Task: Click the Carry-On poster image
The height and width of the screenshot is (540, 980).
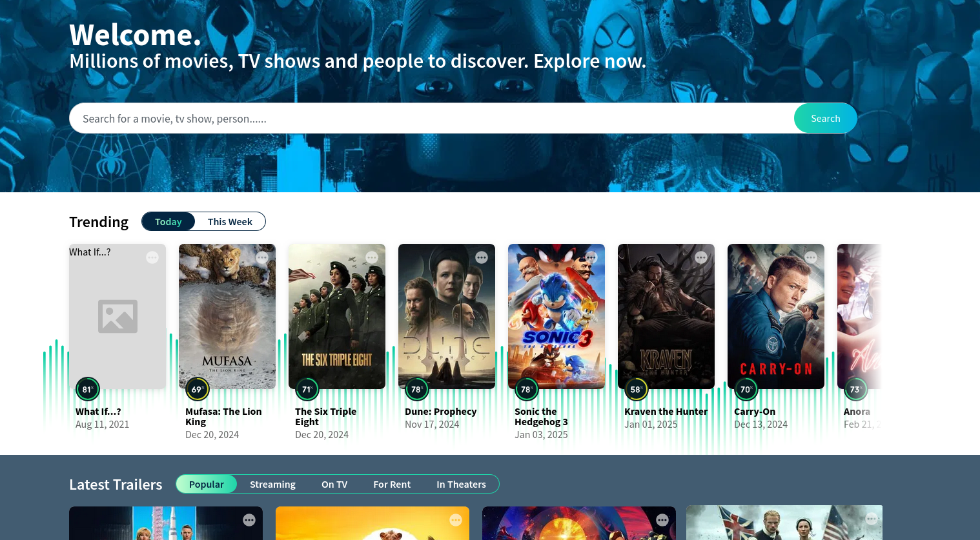Action: point(776,316)
